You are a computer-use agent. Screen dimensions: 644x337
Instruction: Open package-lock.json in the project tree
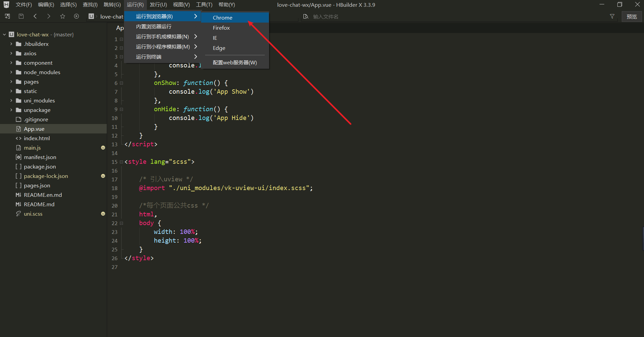46,176
